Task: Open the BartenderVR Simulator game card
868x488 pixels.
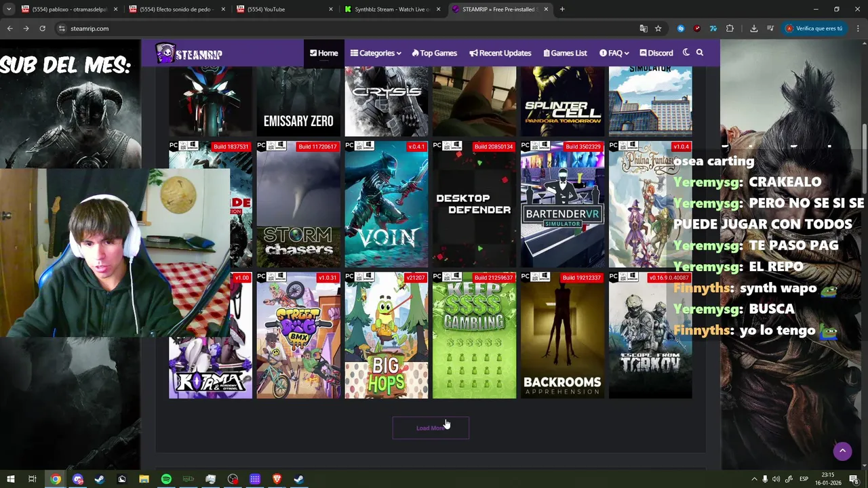Action: (x=562, y=204)
